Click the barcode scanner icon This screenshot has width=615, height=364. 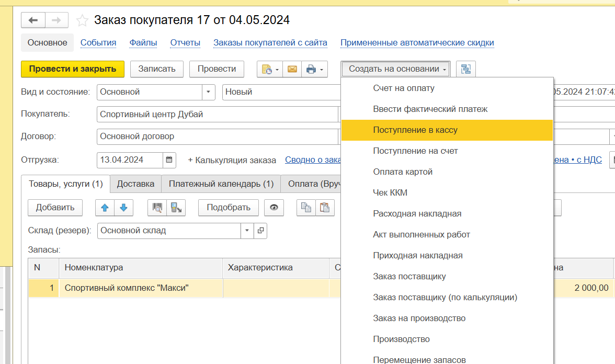(157, 208)
